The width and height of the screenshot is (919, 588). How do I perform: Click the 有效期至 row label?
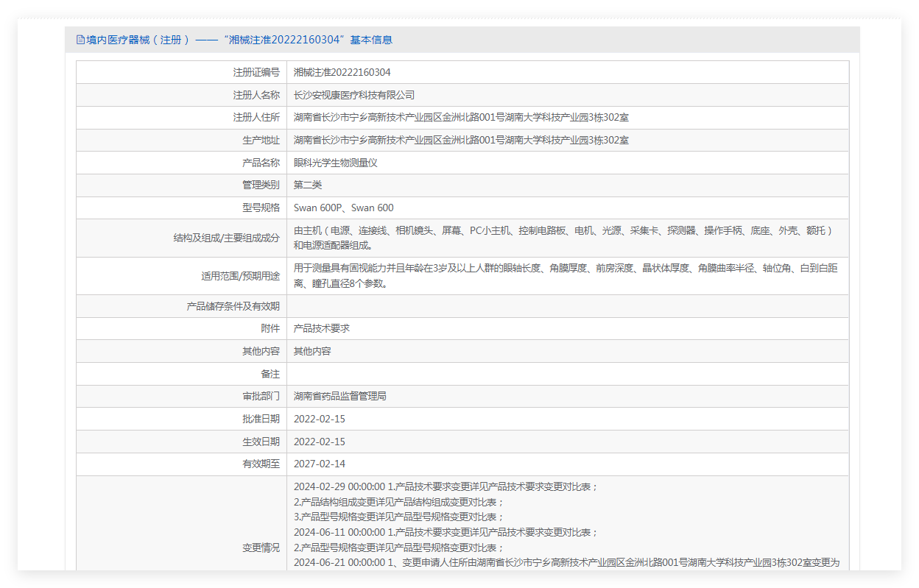point(261,464)
